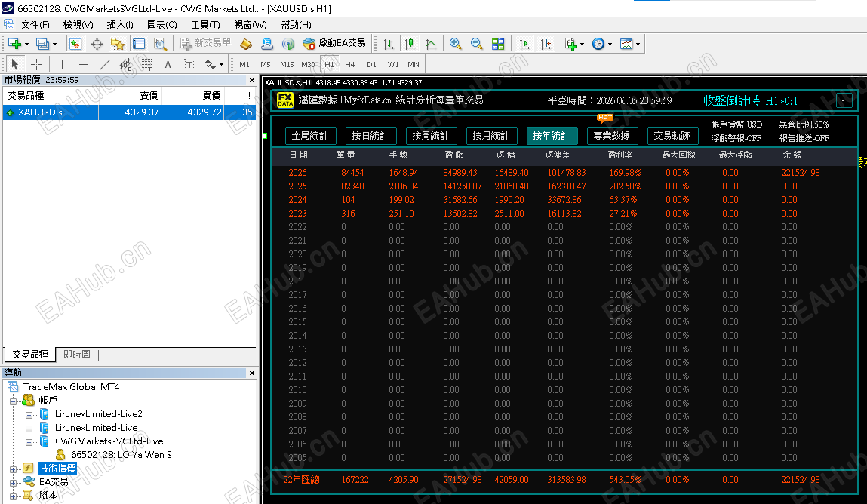
Task: Switch to W1 timeframe
Action: (393, 65)
